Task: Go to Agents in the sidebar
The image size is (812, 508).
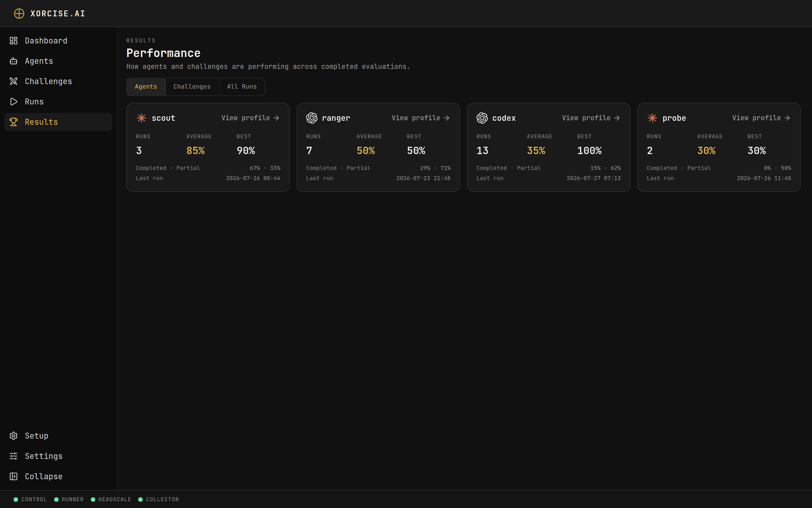Action: [x=58, y=61]
